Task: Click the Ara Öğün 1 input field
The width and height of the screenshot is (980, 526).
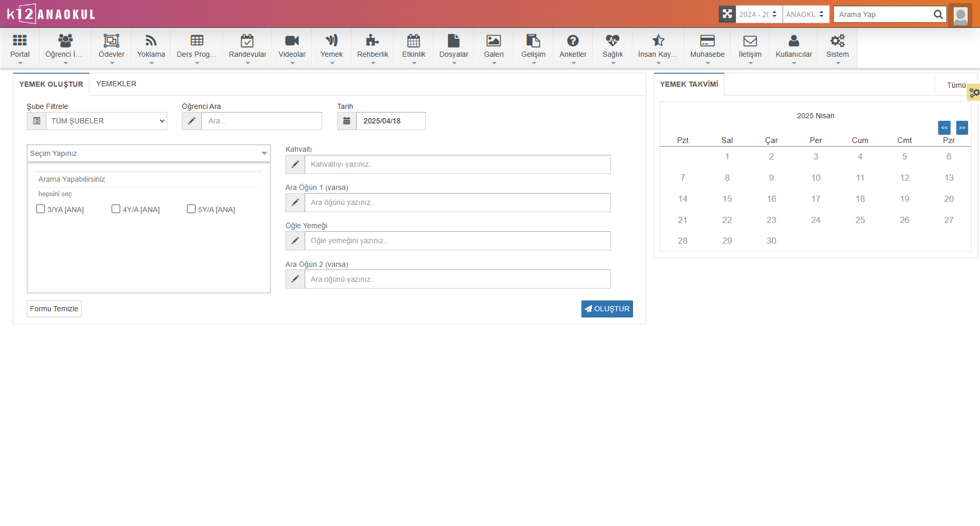Action: point(457,202)
